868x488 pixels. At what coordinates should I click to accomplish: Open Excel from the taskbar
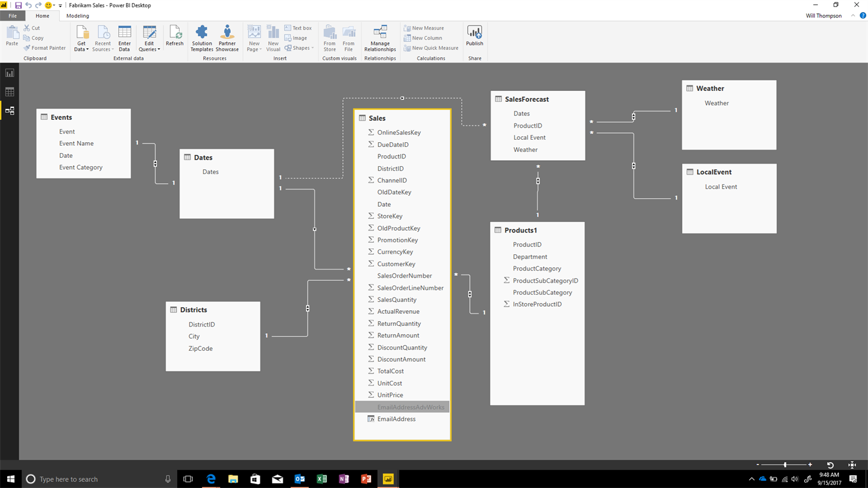322,479
